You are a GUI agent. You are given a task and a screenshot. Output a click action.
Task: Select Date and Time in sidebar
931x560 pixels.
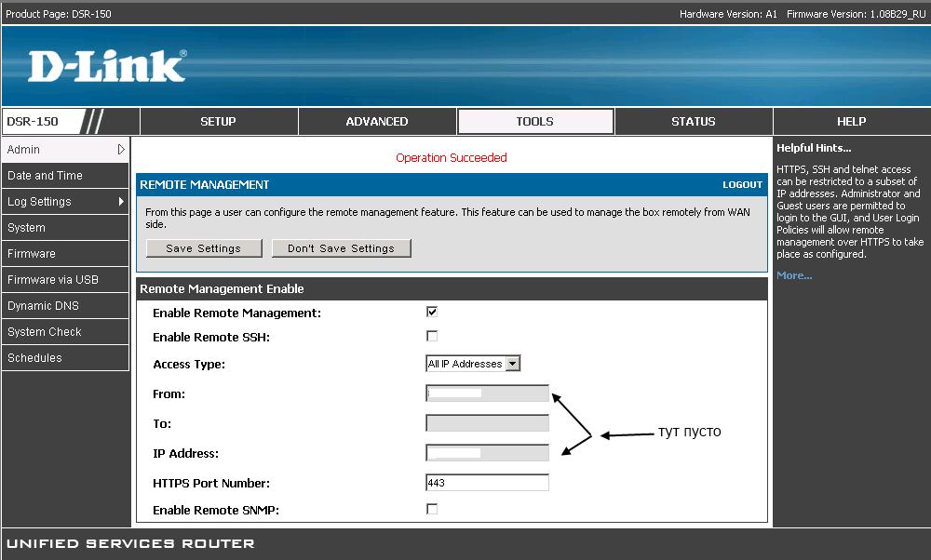tap(45, 175)
